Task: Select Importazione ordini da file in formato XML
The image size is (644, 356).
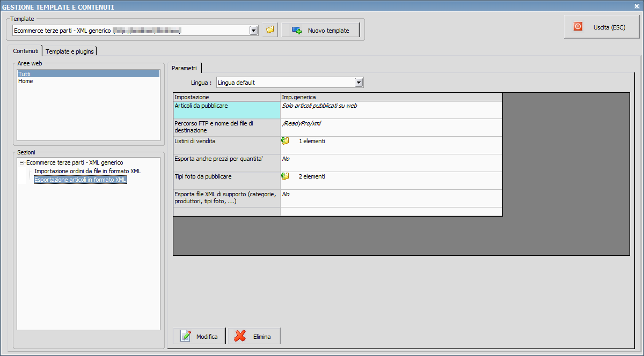Action: point(87,171)
